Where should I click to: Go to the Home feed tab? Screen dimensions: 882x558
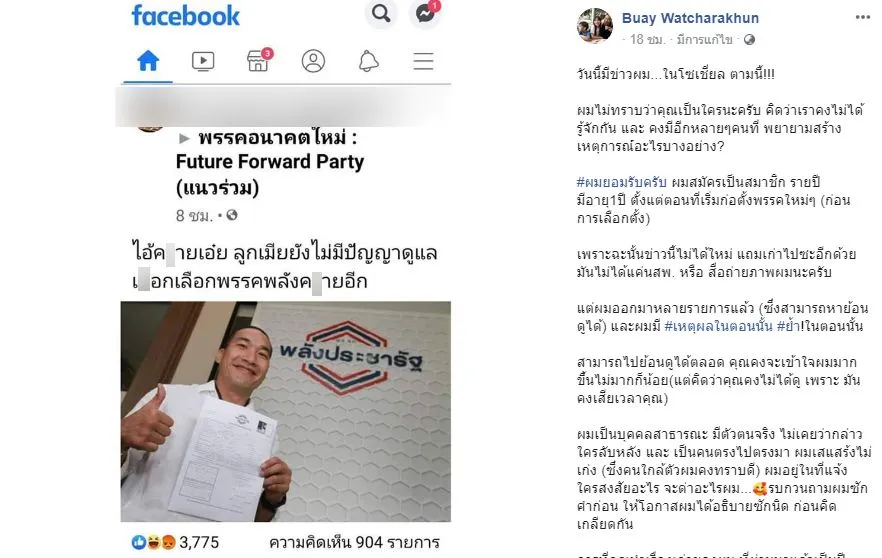point(148,61)
